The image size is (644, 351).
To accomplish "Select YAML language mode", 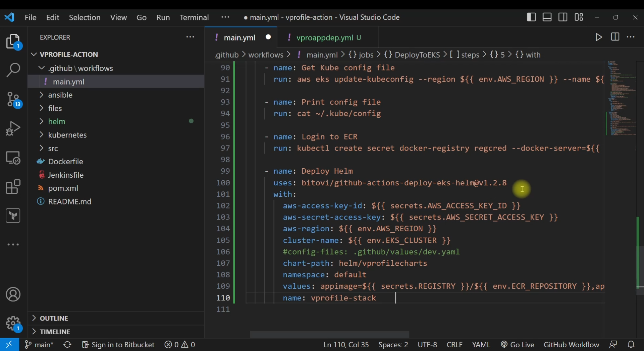I will tap(481, 345).
